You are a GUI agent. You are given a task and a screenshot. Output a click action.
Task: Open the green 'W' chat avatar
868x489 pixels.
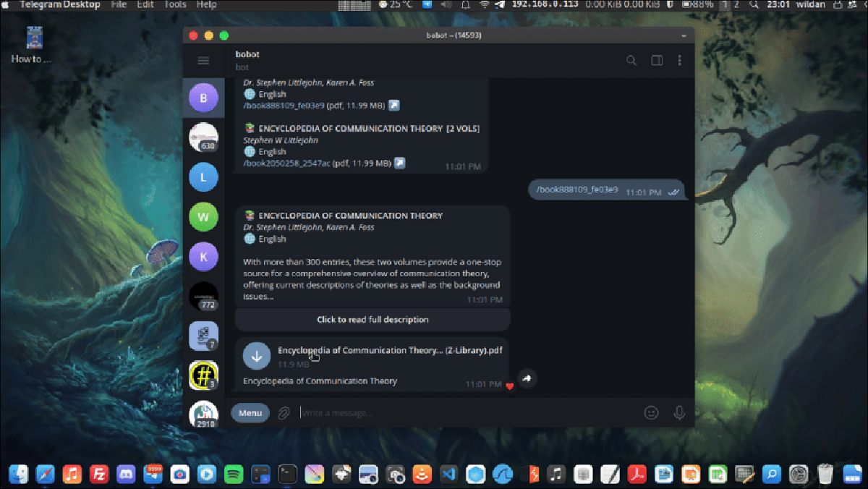coord(203,217)
